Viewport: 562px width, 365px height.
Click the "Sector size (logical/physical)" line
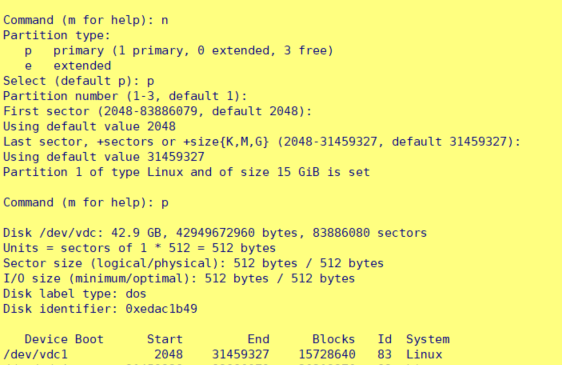click(194, 264)
